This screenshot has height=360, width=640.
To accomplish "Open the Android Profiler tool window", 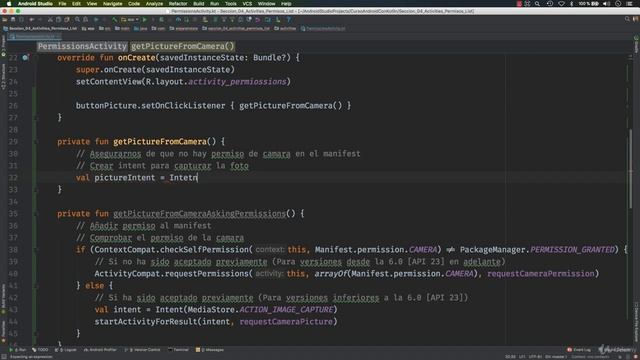I will [x=100, y=350].
